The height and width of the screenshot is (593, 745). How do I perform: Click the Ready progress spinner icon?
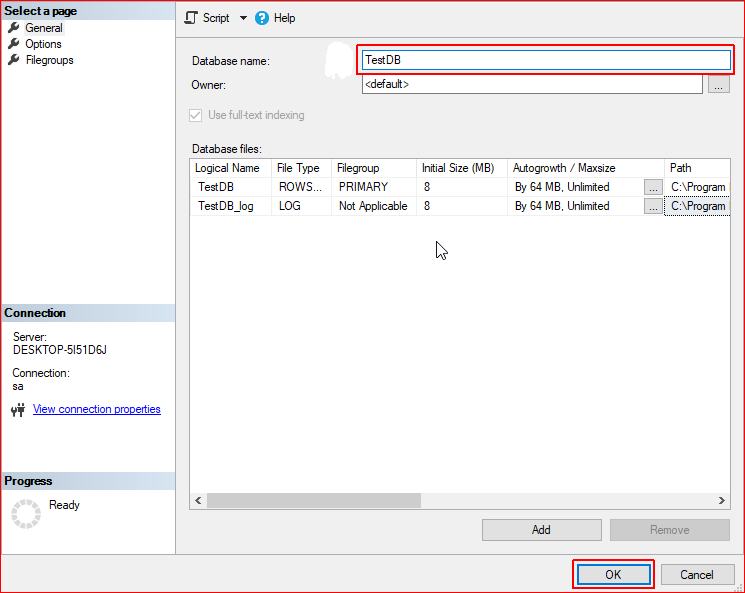click(x=26, y=513)
